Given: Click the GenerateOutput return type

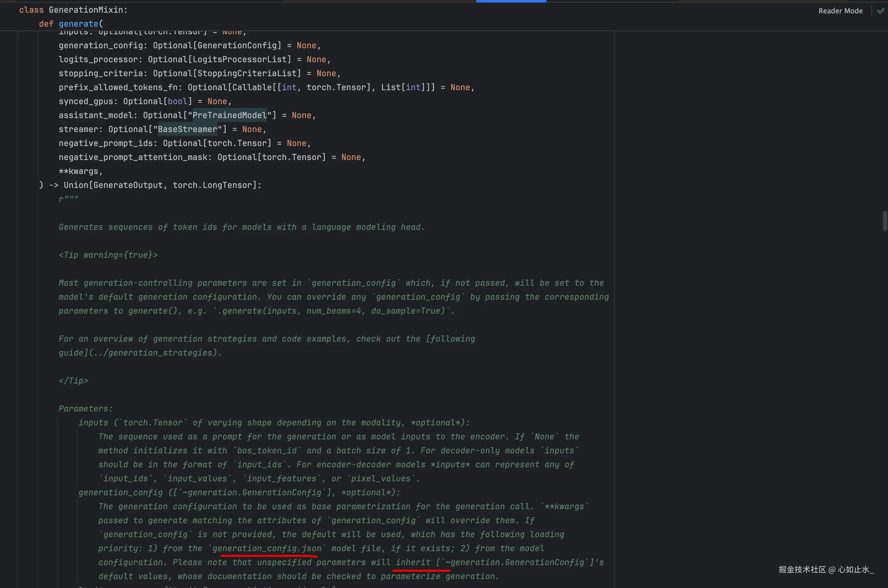Looking at the screenshot, I should [x=128, y=185].
